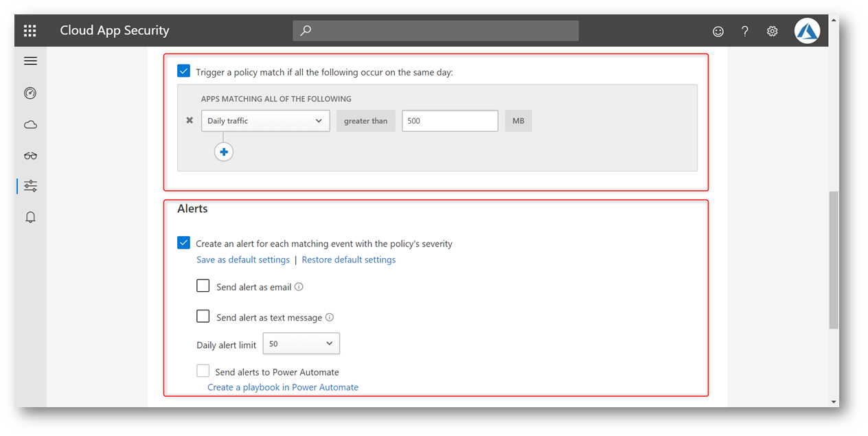This screenshot has width=868, height=436.
Task: Enable Send alert as text message
Action: pos(203,316)
